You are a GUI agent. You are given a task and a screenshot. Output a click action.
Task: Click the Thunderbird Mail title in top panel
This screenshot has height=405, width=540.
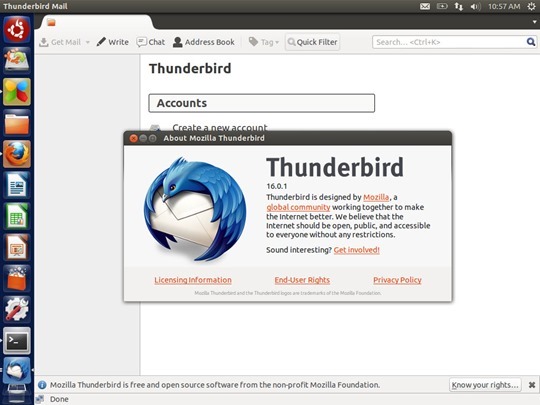tap(35, 6)
